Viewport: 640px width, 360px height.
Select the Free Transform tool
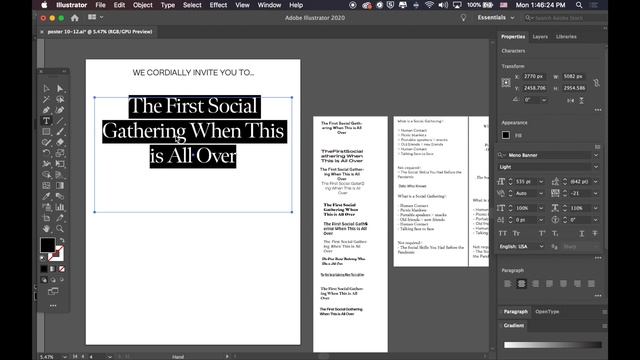60,164
